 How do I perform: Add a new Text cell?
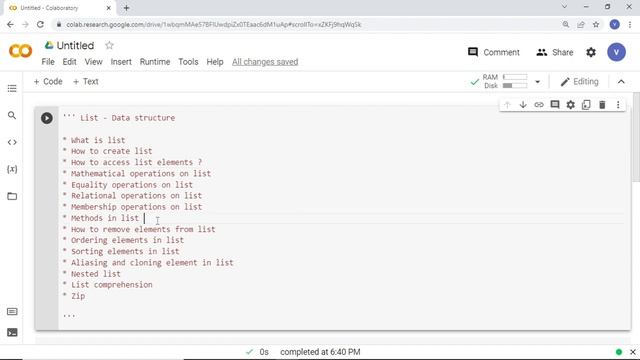pos(85,82)
